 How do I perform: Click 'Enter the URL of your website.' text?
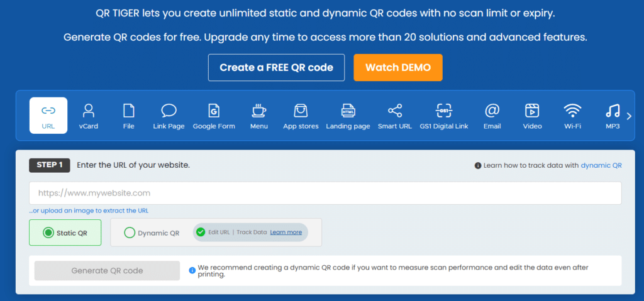133,165
